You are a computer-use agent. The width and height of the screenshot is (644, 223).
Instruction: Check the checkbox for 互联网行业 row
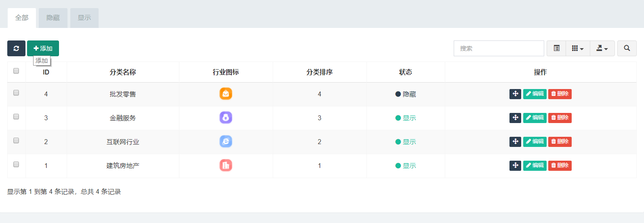pyautogui.click(x=16, y=140)
